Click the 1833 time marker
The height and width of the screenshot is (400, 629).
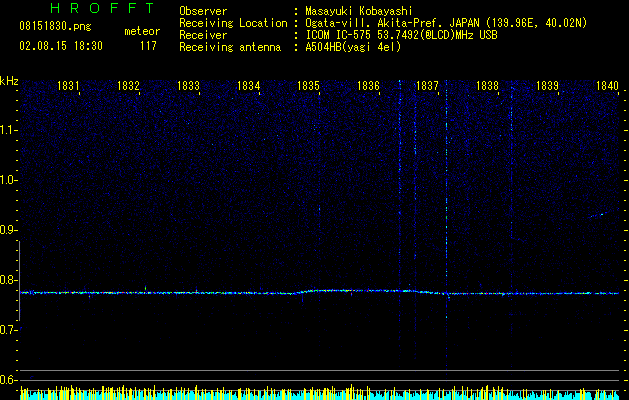(x=188, y=85)
